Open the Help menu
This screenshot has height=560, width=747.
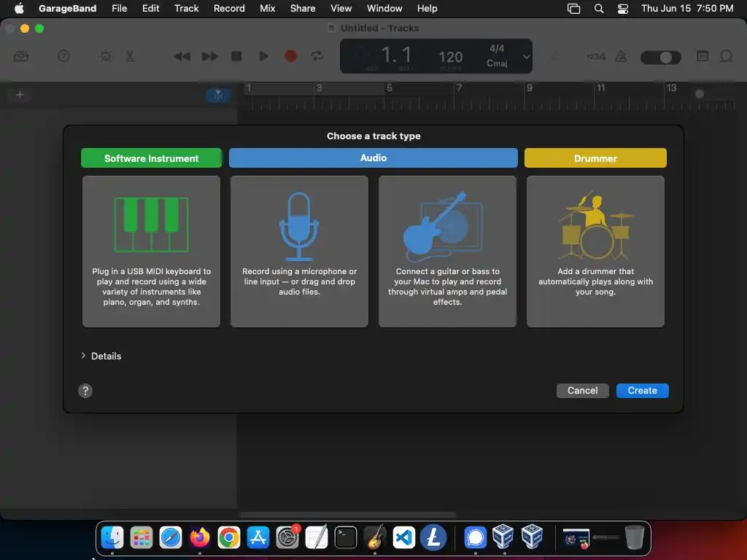pos(427,8)
